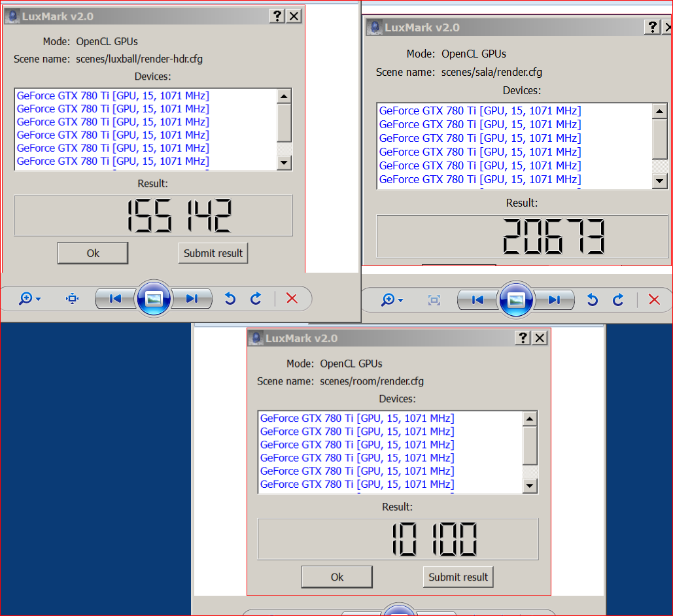Viewport: 673px width, 616px height.
Task: Click the luxball devices scrollbar thumb
Action: pos(284,122)
